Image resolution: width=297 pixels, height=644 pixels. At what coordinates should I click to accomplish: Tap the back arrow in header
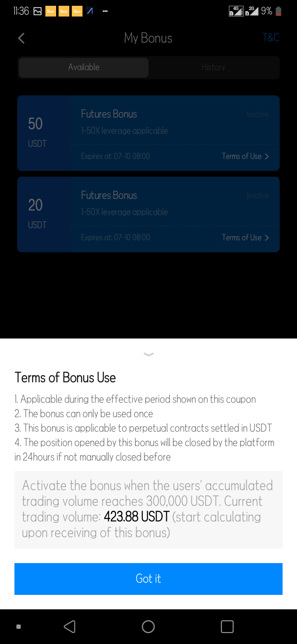click(x=21, y=38)
